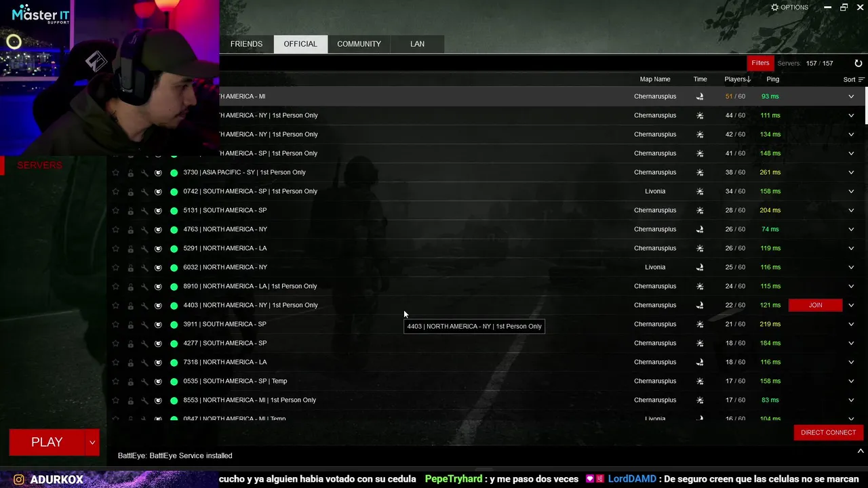Viewport: 868px width, 488px height.
Task: Star server 4403 NORTH AMERICA - NY
Action: pyautogui.click(x=115, y=305)
